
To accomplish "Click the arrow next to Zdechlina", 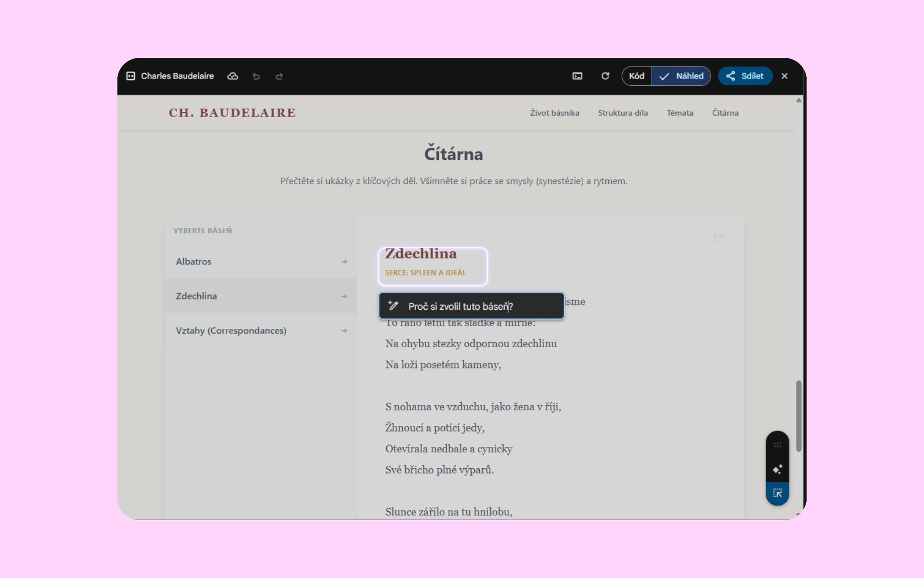I will 344,296.
